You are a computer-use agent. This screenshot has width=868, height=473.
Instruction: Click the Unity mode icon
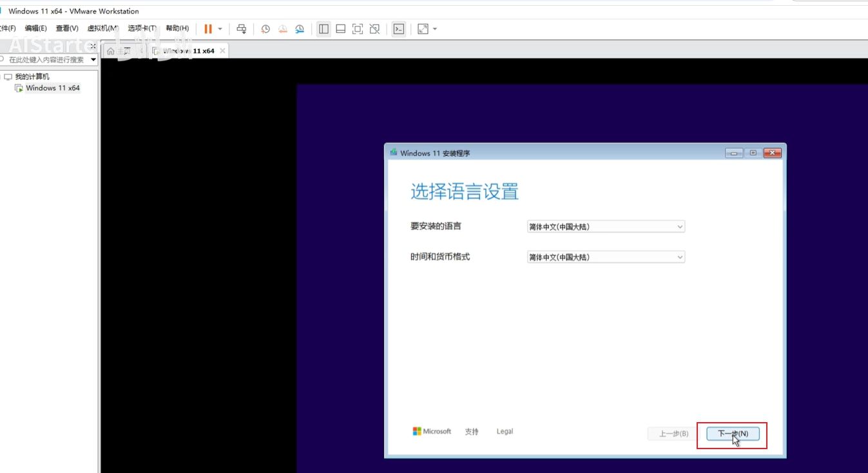(374, 29)
